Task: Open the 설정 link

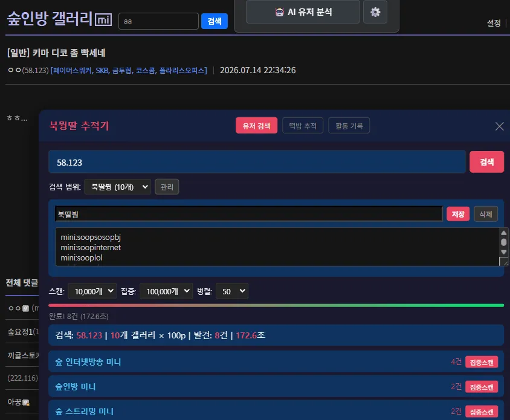Action: (494, 23)
